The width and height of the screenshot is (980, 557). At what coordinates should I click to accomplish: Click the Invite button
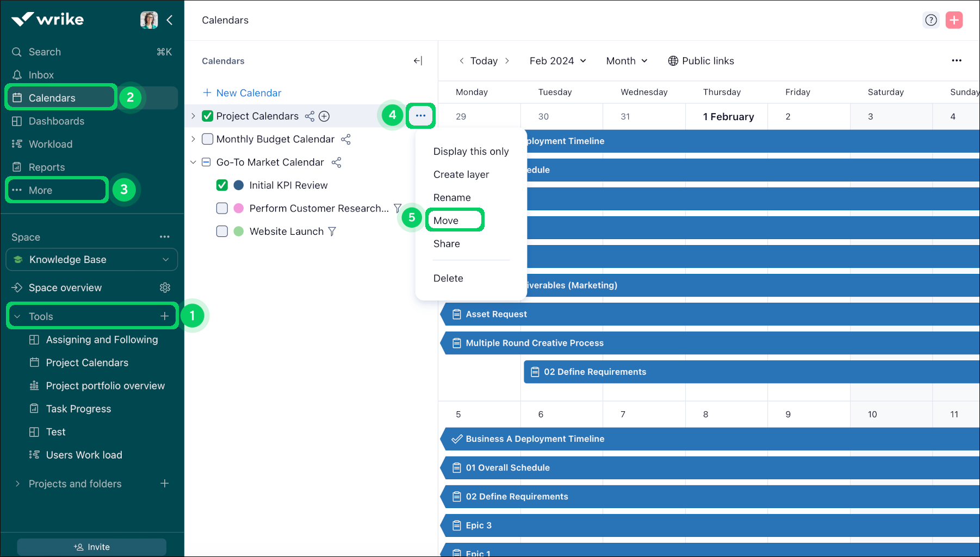[x=91, y=547]
